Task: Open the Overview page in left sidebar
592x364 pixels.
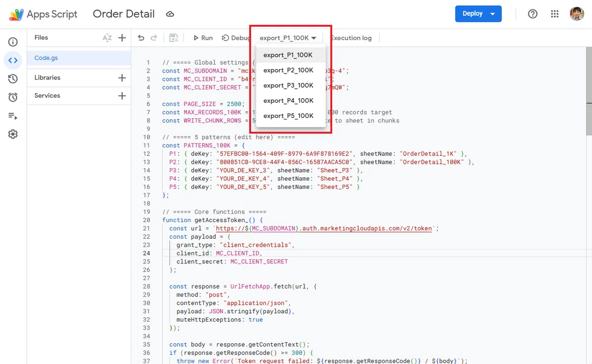Action: coord(13,42)
